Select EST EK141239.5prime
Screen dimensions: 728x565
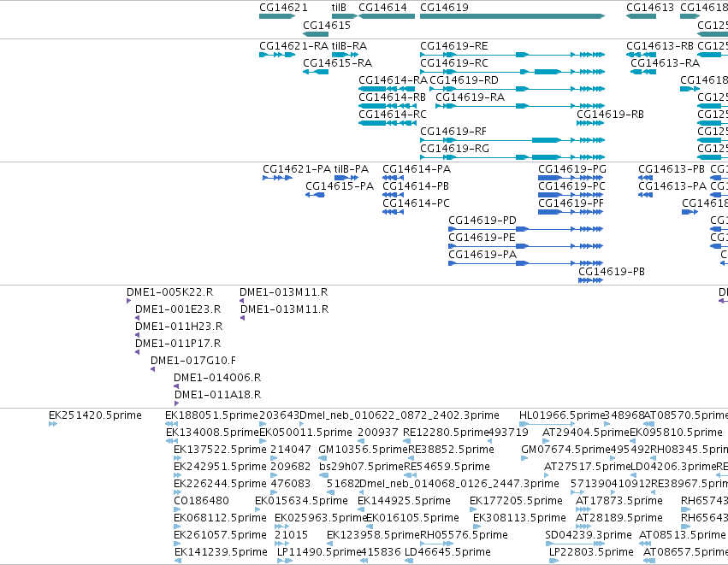coord(178,561)
